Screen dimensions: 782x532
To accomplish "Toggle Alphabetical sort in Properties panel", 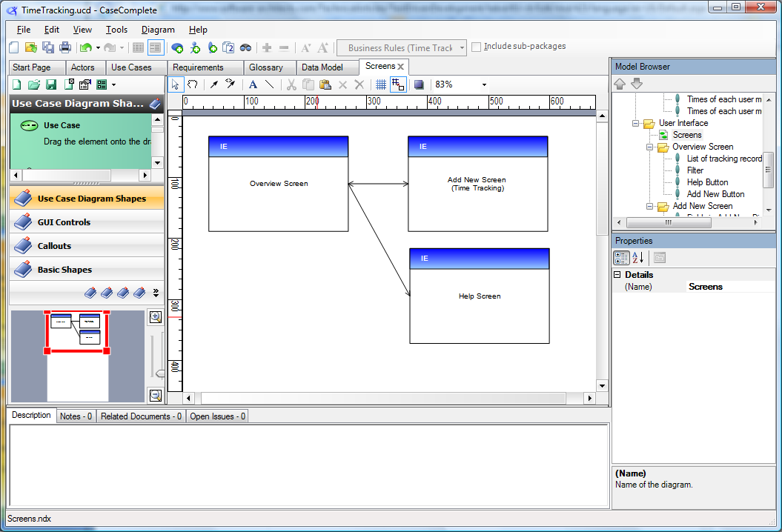I will coord(638,258).
